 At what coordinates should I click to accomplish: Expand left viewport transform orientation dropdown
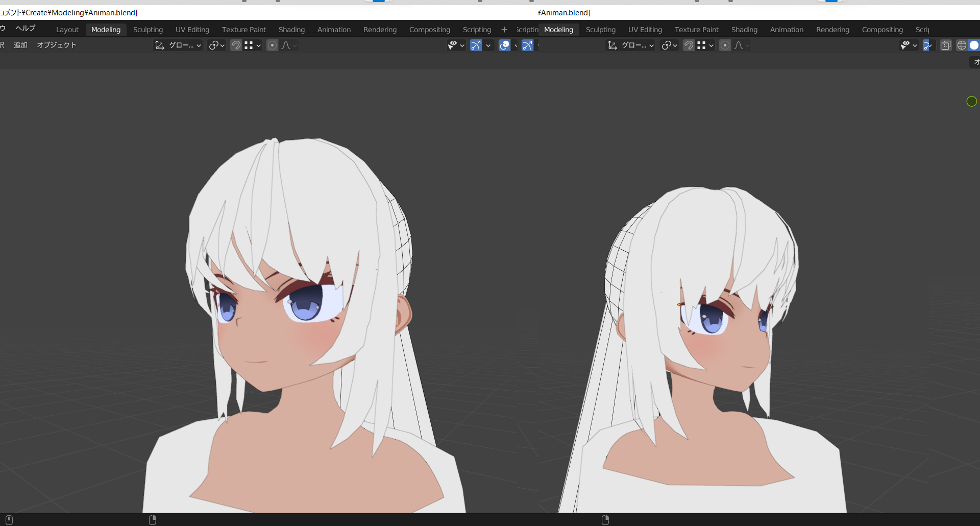pos(179,45)
